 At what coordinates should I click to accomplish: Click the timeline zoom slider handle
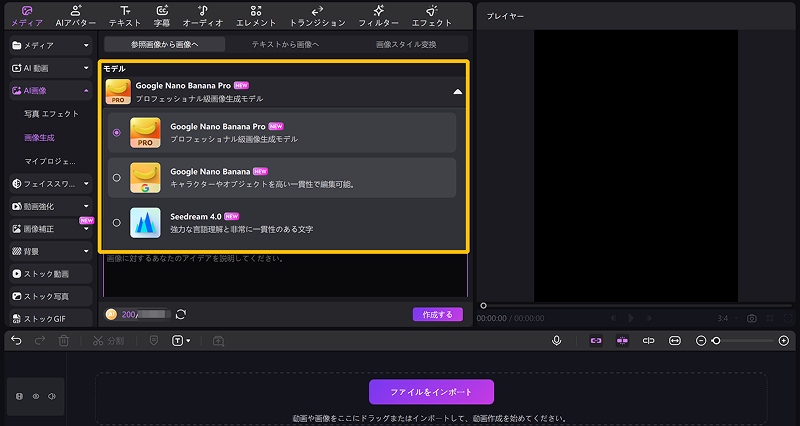click(716, 340)
